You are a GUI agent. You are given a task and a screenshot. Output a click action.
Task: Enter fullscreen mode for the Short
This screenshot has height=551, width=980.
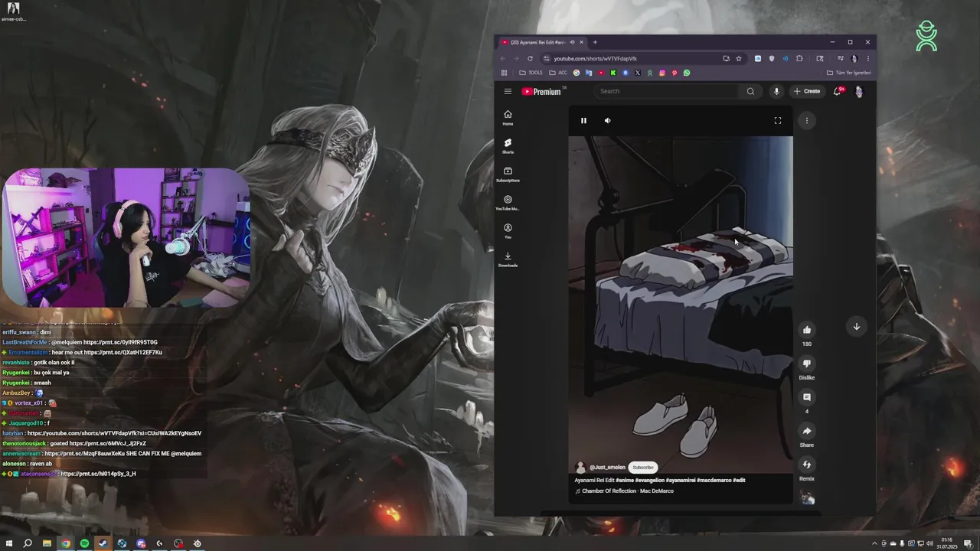778,120
